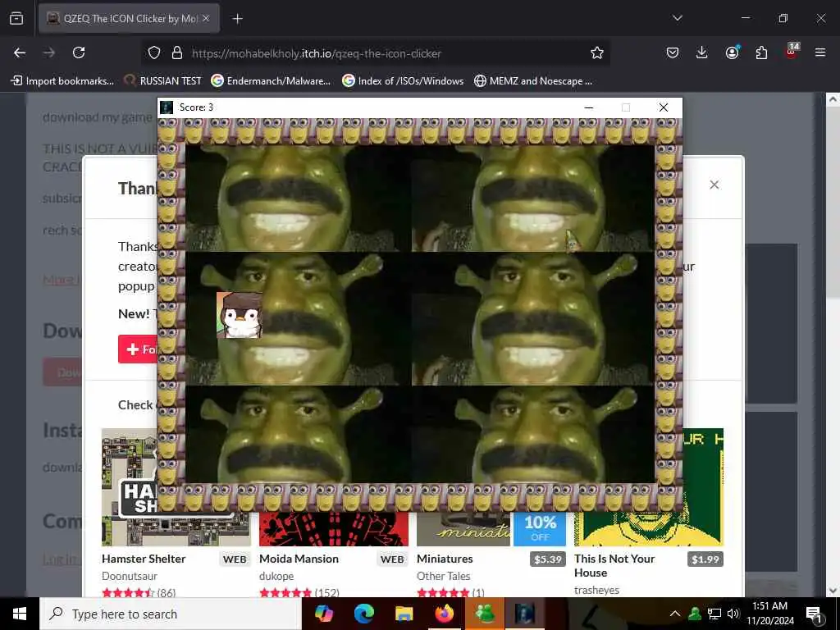Open the RUSSIAN TEST bookmark
This screenshot has width=840, height=630.
click(x=163, y=81)
